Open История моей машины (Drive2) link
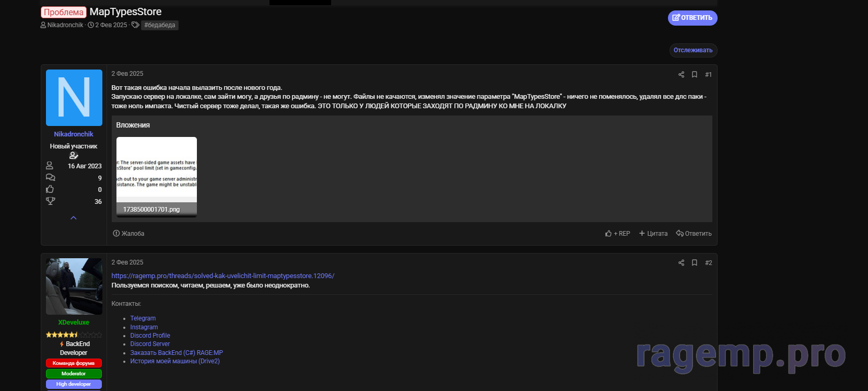Screen dimensions: 868x391 [175, 361]
